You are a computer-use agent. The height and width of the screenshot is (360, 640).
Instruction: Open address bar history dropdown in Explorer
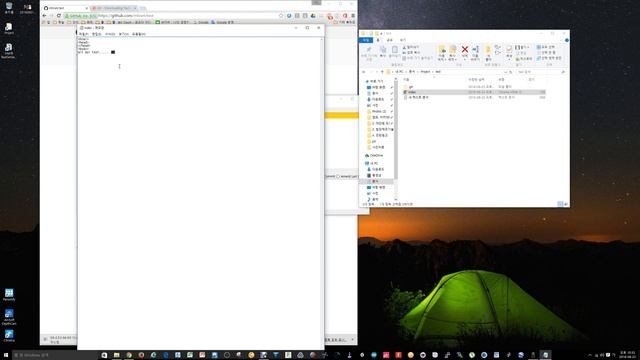coord(506,72)
